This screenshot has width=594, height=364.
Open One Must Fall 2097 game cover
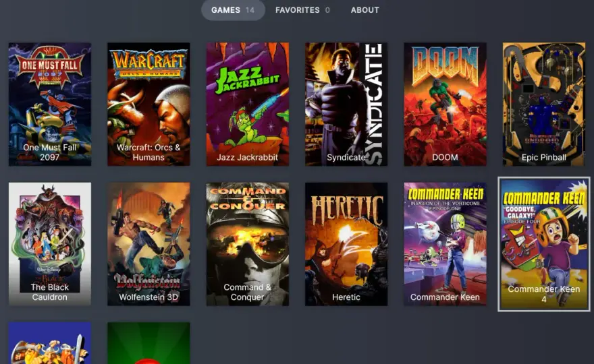[50, 104]
